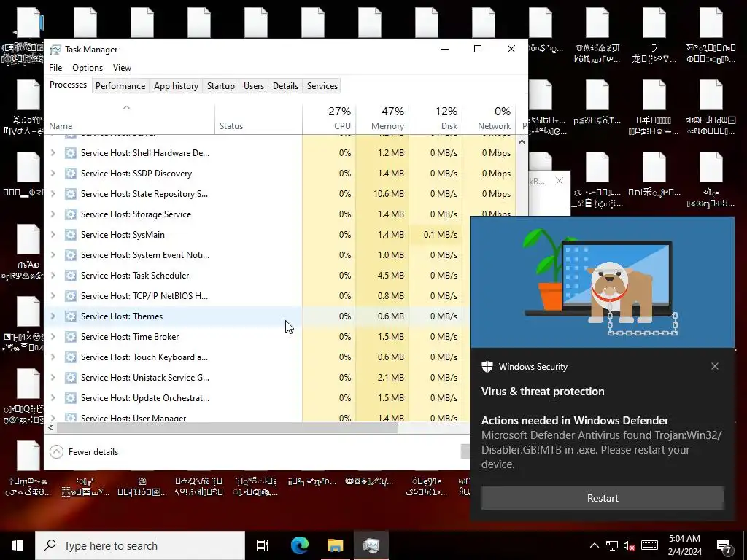The width and height of the screenshot is (747, 560).
Task: Click the network status tray icon
Action: (x=612, y=545)
